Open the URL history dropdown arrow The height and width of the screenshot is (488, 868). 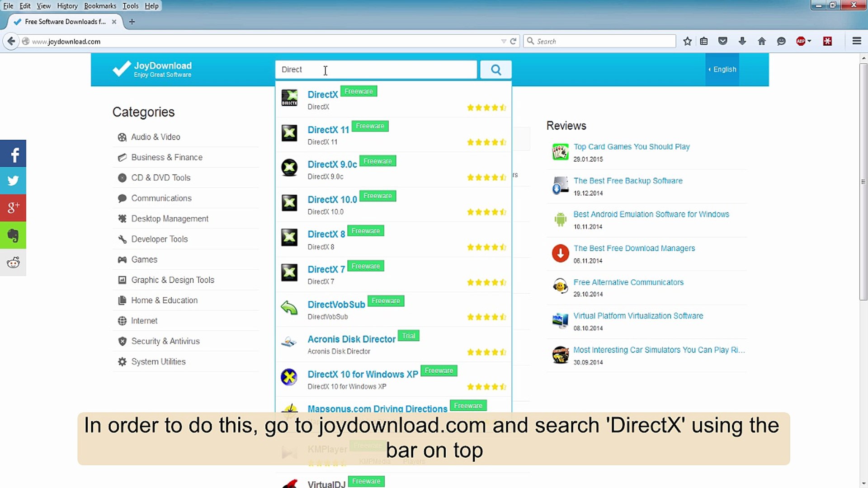point(504,41)
